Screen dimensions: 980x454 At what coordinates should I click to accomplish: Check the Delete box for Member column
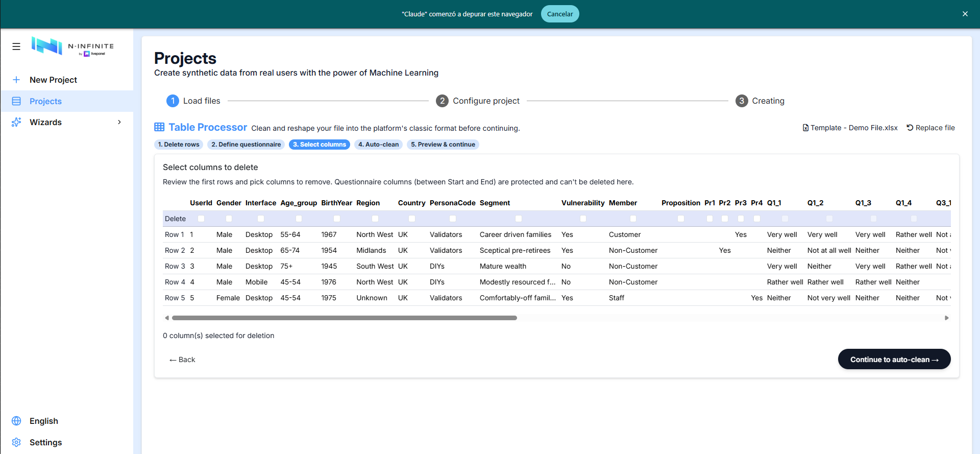633,219
